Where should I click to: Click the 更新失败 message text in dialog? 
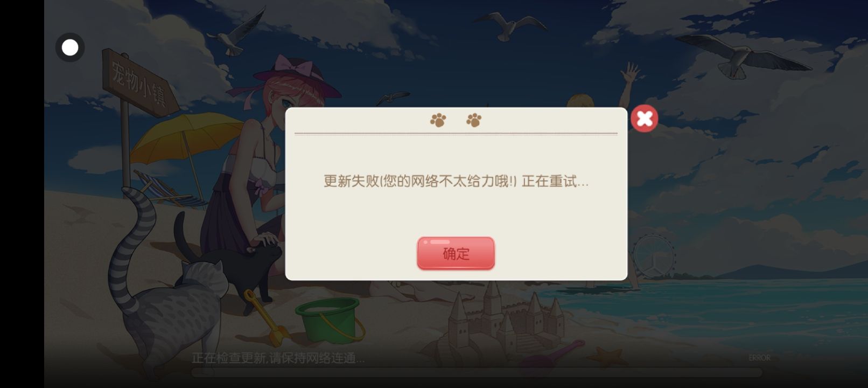[456, 181]
